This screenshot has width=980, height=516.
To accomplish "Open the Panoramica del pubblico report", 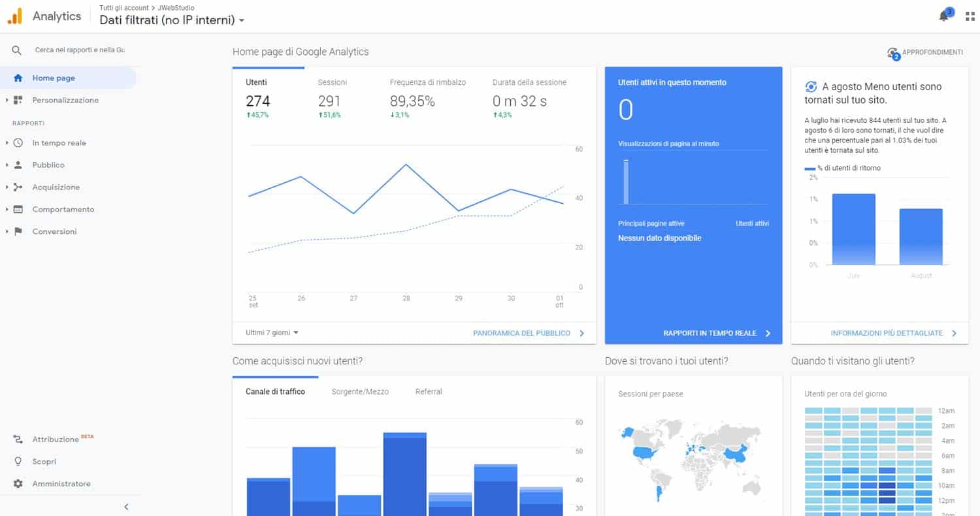I will point(521,333).
